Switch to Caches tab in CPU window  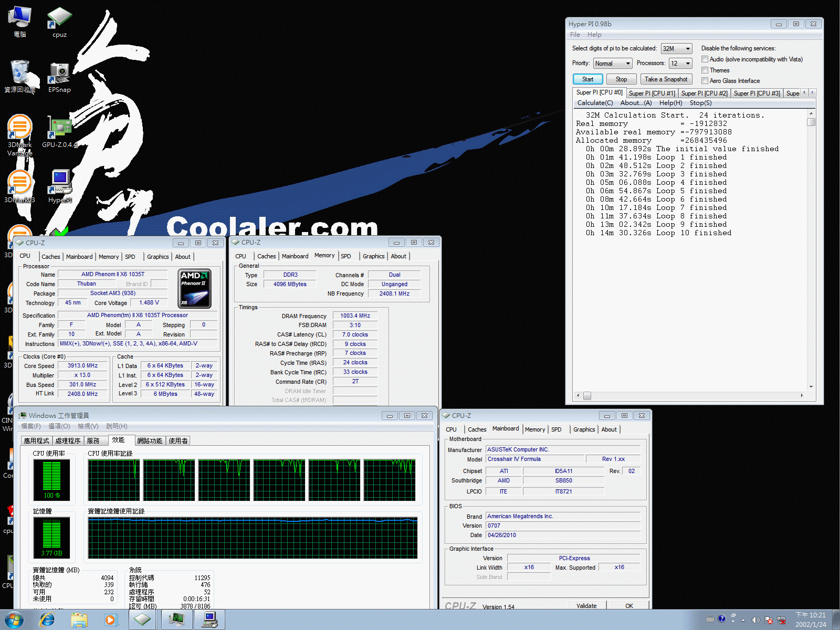pyautogui.click(x=51, y=257)
